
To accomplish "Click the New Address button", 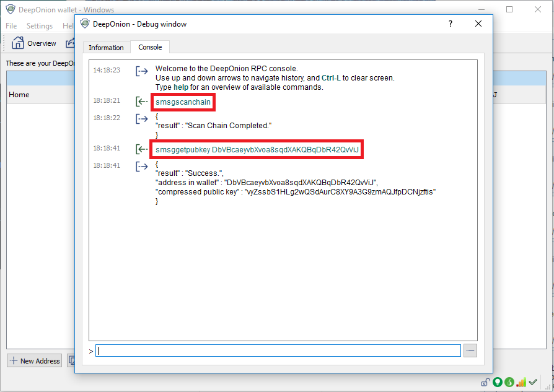I will pyautogui.click(x=34, y=360).
